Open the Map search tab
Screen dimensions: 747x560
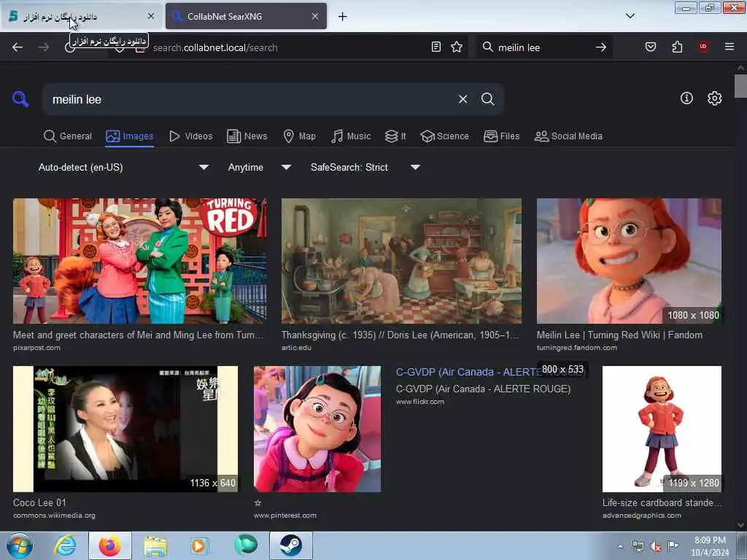pyautogui.click(x=300, y=136)
